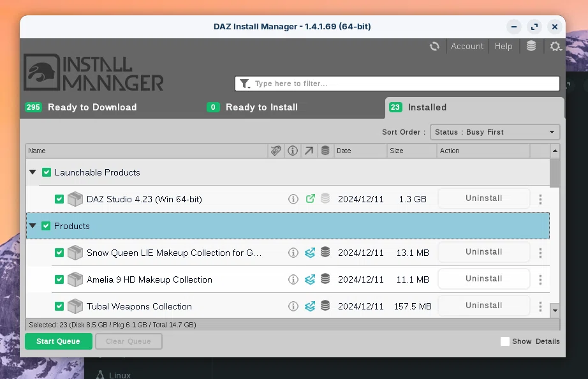Click the blue smart content icon for Snow Queen

coord(310,253)
